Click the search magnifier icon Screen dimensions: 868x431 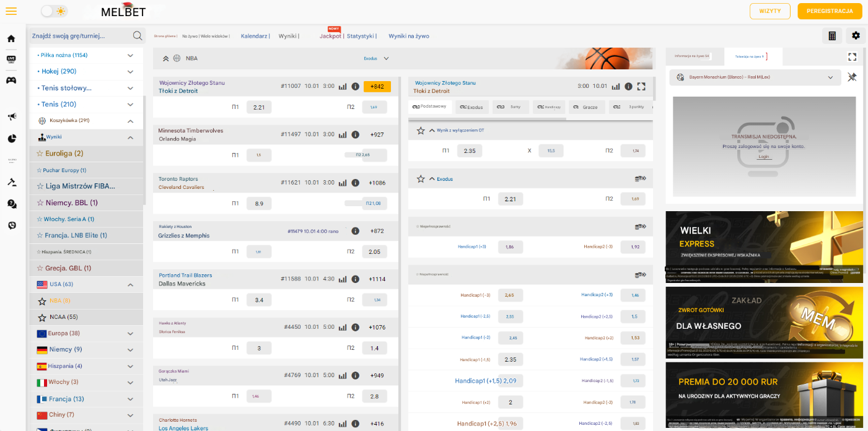[138, 36]
